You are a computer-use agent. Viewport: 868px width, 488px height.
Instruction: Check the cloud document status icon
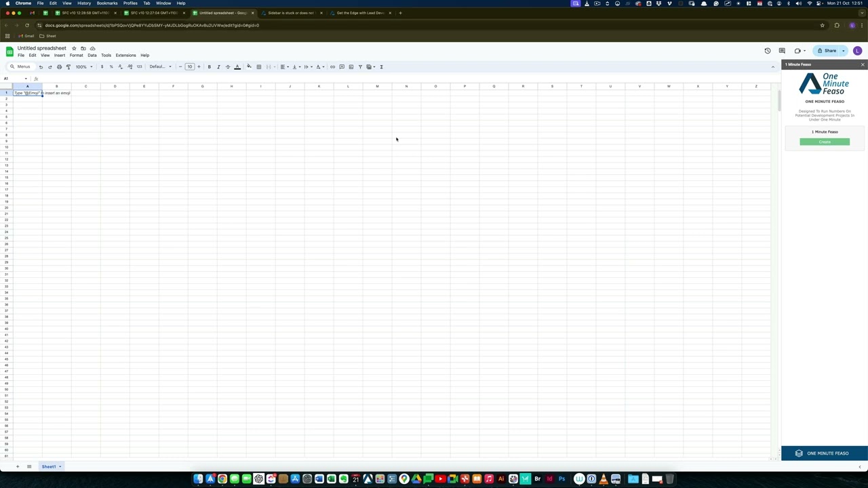tap(92, 48)
